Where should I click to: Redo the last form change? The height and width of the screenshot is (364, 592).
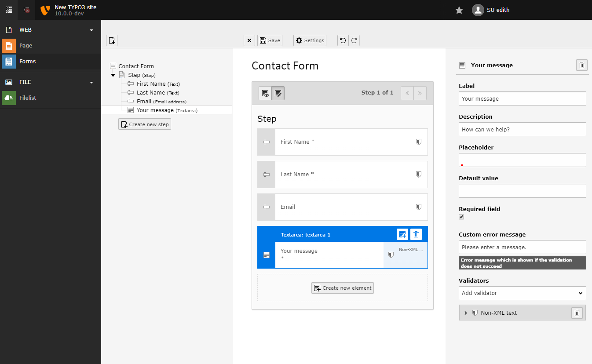tap(353, 40)
